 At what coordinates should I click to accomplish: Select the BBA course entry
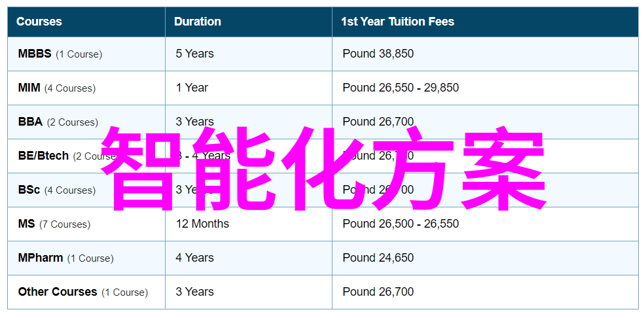click(x=30, y=122)
